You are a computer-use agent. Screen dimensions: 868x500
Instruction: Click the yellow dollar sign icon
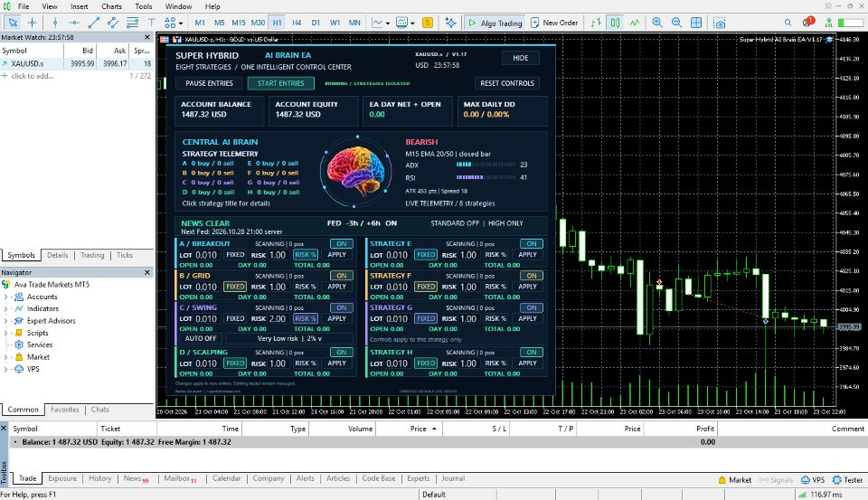428,23
